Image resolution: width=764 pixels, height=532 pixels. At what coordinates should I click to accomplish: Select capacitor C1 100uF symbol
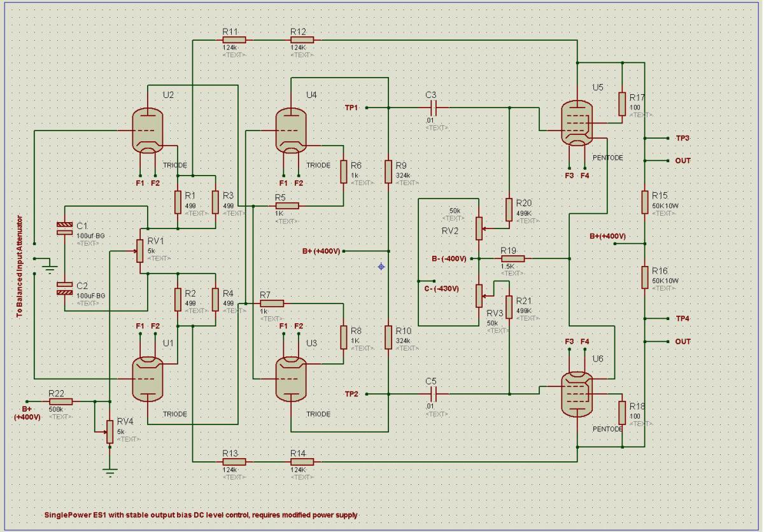coord(65,230)
